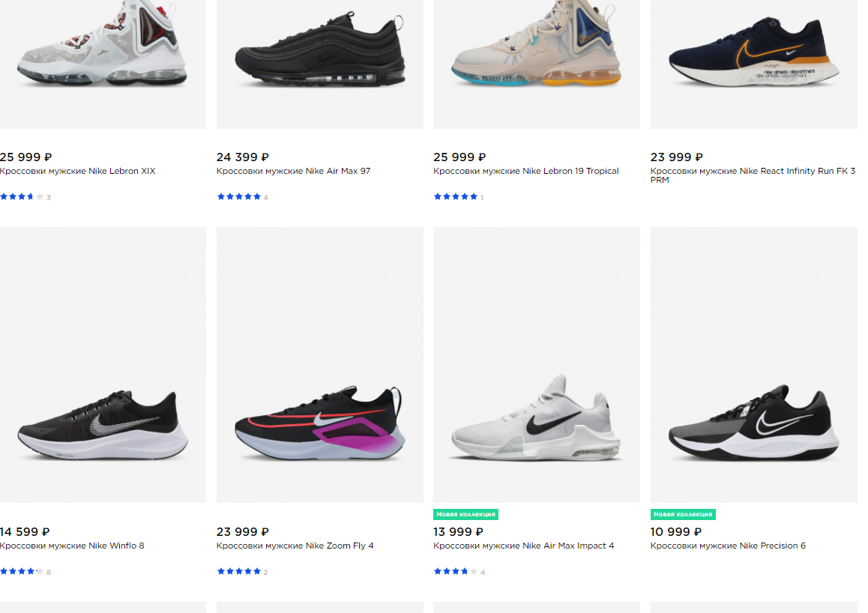Click the Nike React Infinity Run FK 3 PRM title

coord(753,175)
